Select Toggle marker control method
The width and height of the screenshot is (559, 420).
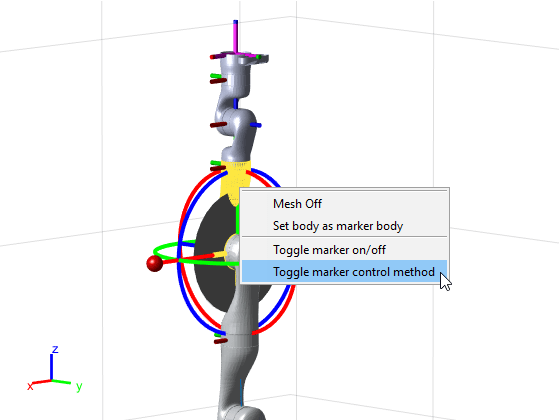pyautogui.click(x=344, y=272)
